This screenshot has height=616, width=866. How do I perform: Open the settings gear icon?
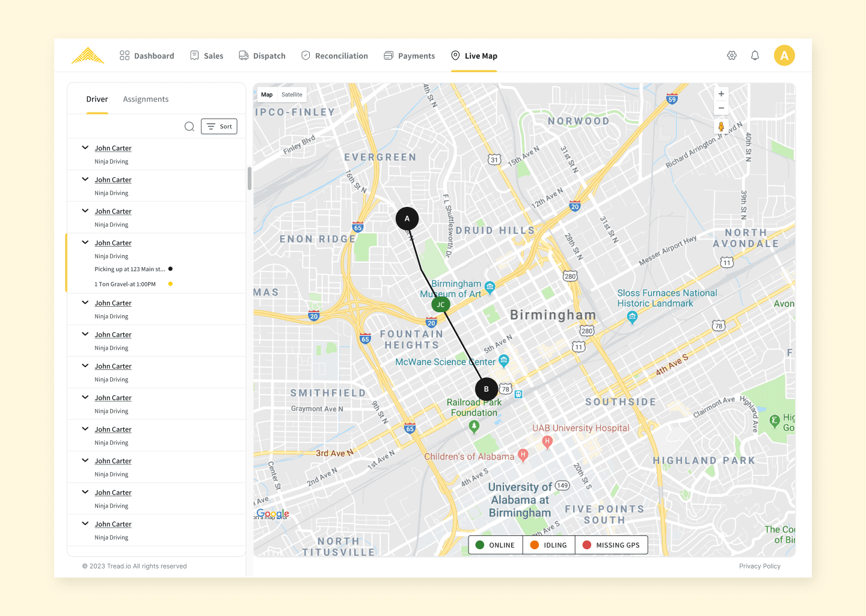[732, 55]
